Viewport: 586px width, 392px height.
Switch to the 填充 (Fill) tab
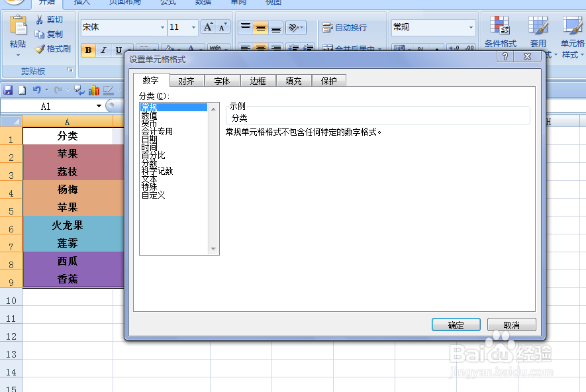pos(293,81)
